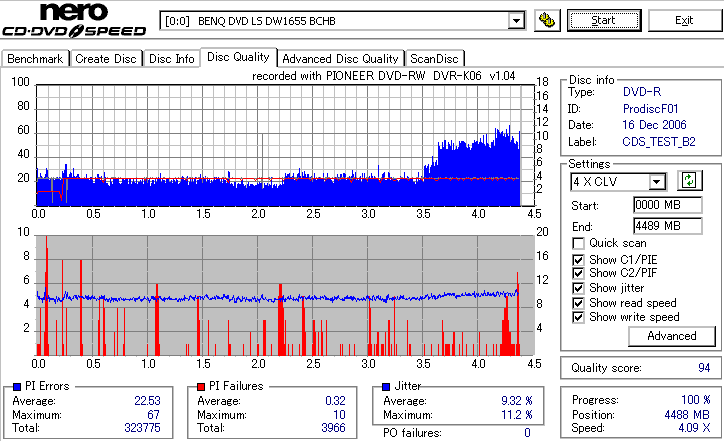Image resolution: width=724 pixels, height=441 pixels.
Task: Uncheck Show C1/PIE option
Action: pos(578,260)
